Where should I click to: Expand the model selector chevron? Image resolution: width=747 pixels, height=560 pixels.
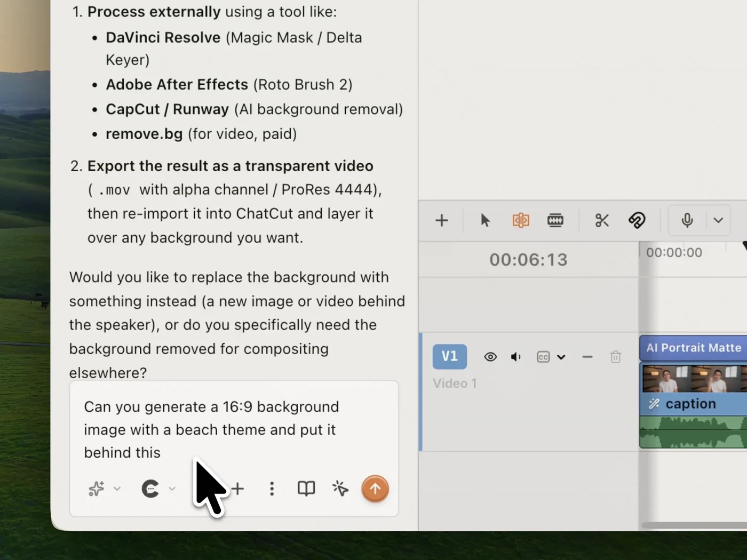tap(172, 489)
